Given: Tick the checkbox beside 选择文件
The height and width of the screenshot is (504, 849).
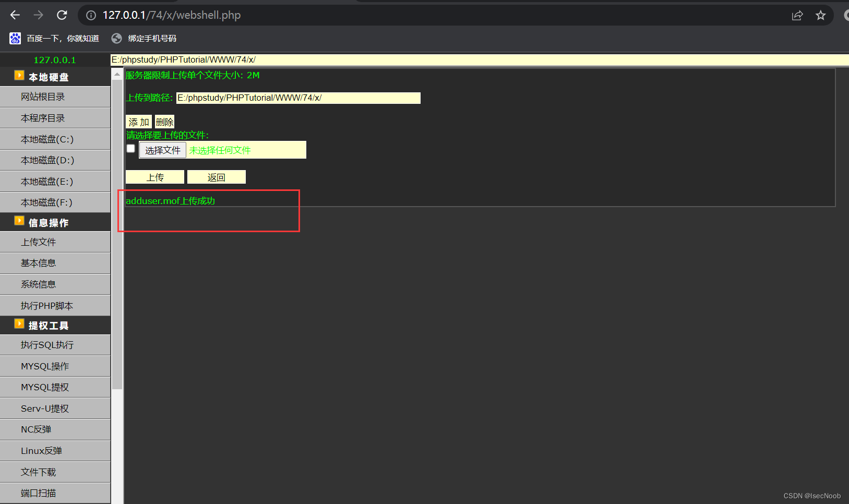Looking at the screenshot, I should (x=131, y=149).
